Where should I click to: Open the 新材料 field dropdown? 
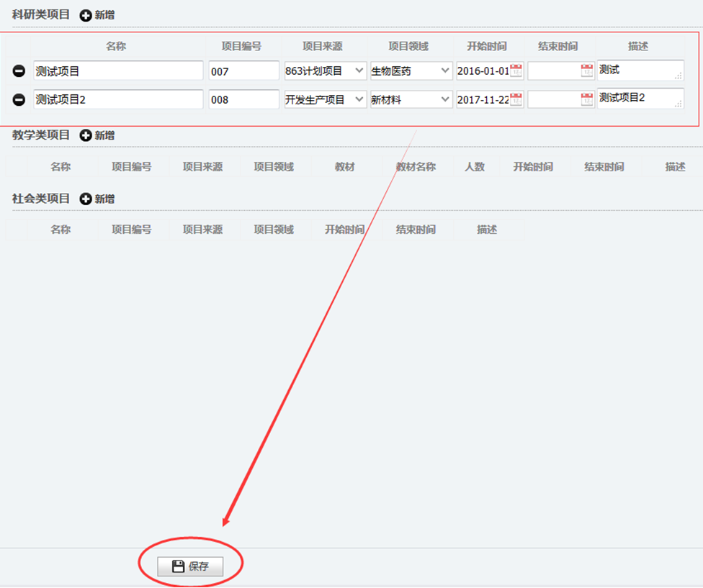[445, 99]
